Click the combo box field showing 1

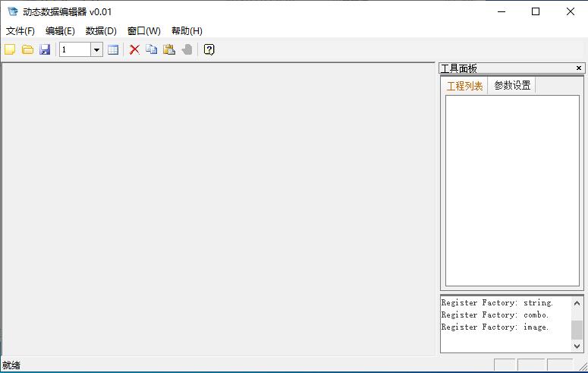pyautogui.click(x=75, y=49)
